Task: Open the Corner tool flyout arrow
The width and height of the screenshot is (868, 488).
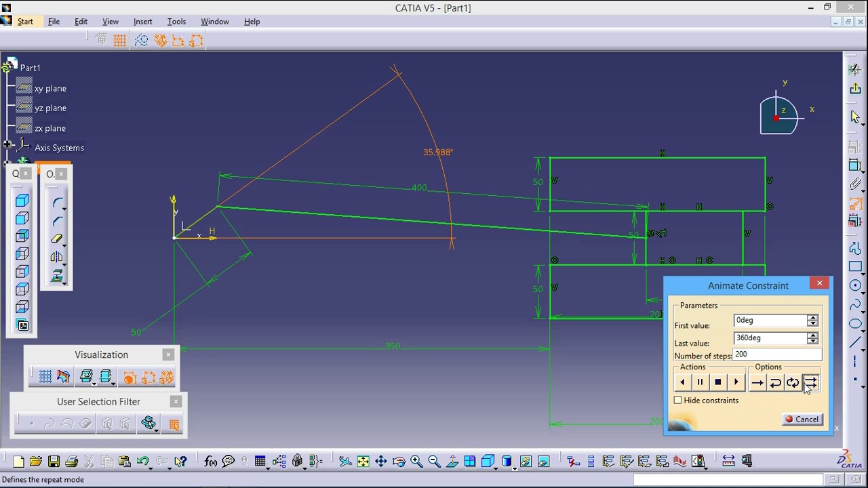Action: tap(64, 209)
